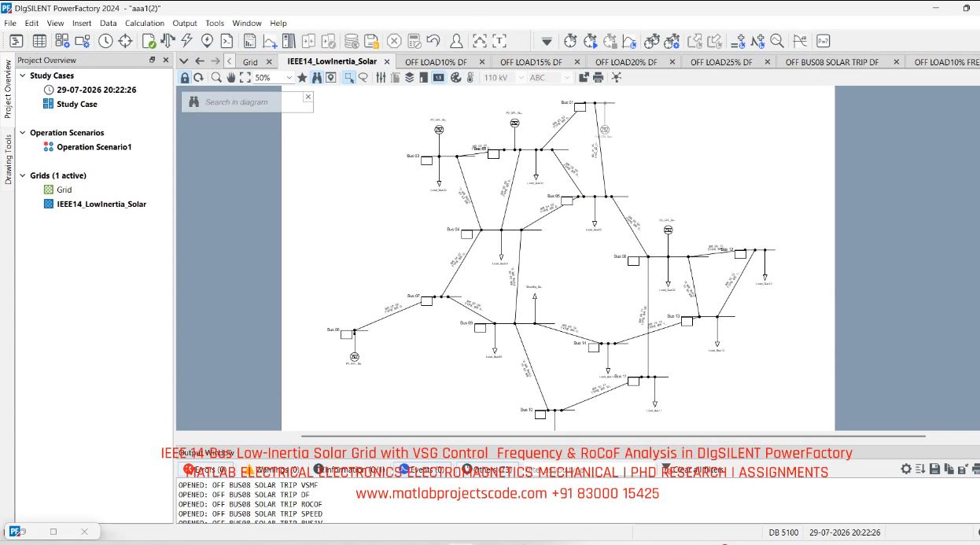Select the Study Case item
The image size is (980, 545).
click(x=77, y=104)
